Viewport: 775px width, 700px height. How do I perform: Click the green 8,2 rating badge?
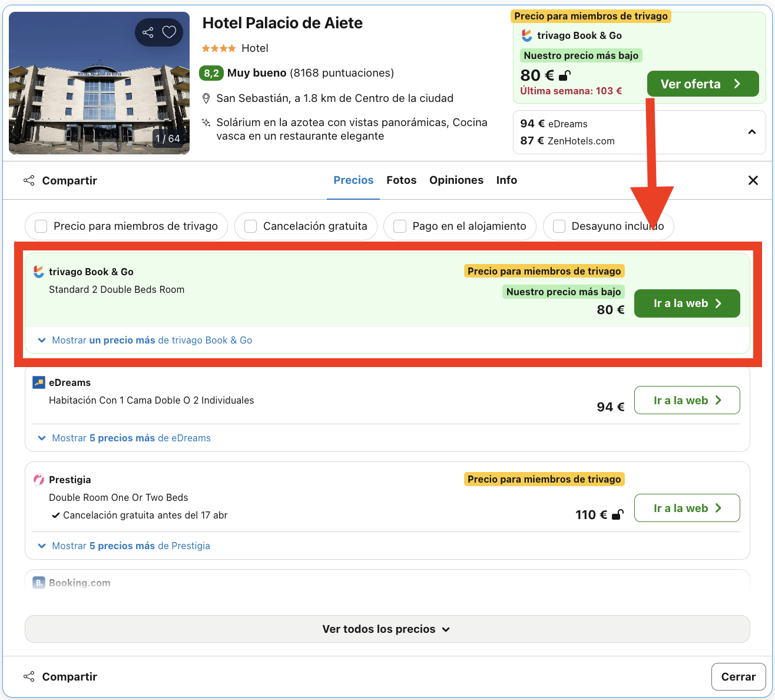click(211, 73)
